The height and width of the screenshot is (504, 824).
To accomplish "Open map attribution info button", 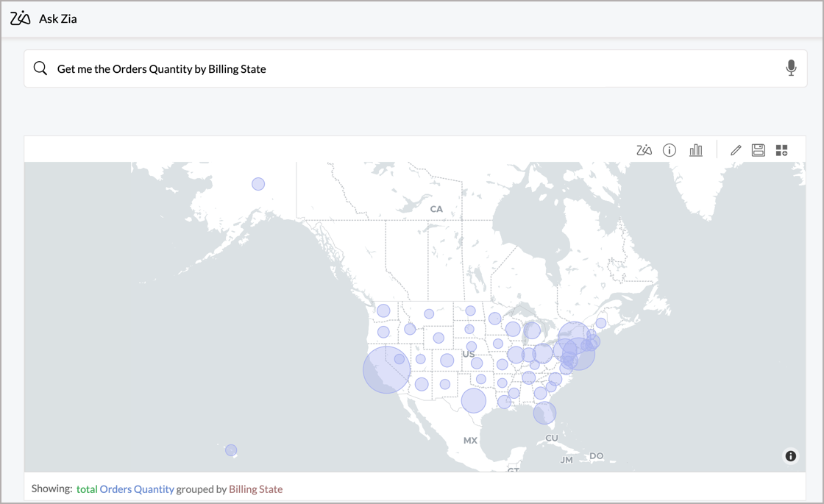I will pyautogui.click(x=790, y=456).
